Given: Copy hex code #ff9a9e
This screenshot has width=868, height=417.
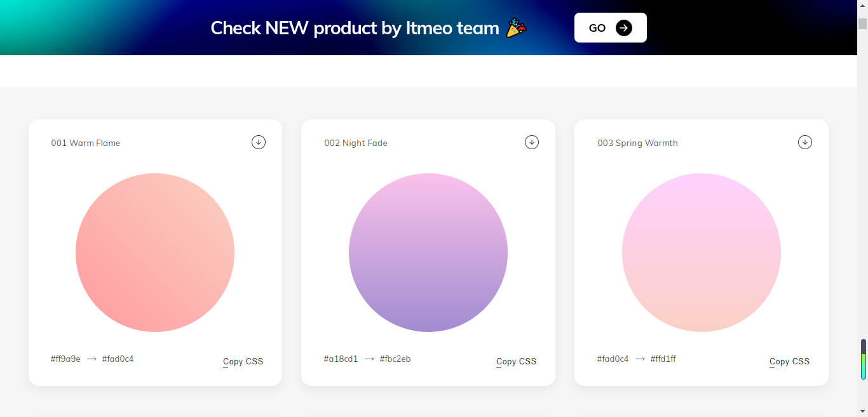Looking at the screenshot, I should [x=65, y=359].
